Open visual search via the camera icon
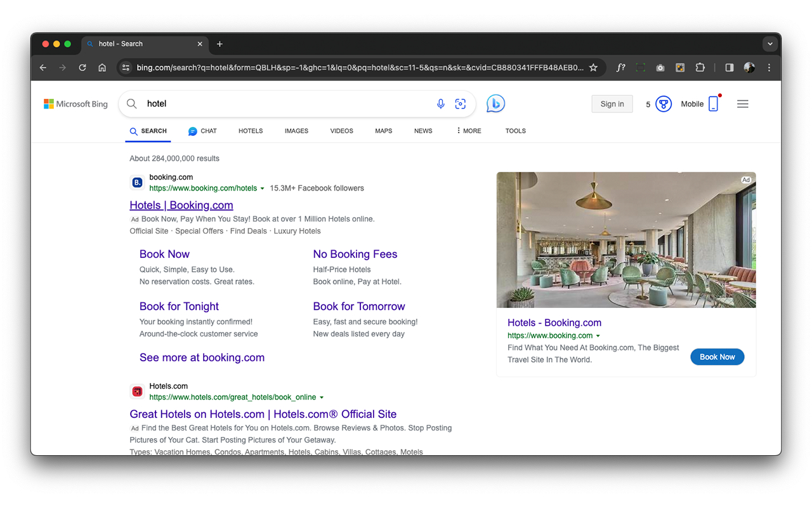The width and height of the screenshot is (812, 508). pos(461,104)
